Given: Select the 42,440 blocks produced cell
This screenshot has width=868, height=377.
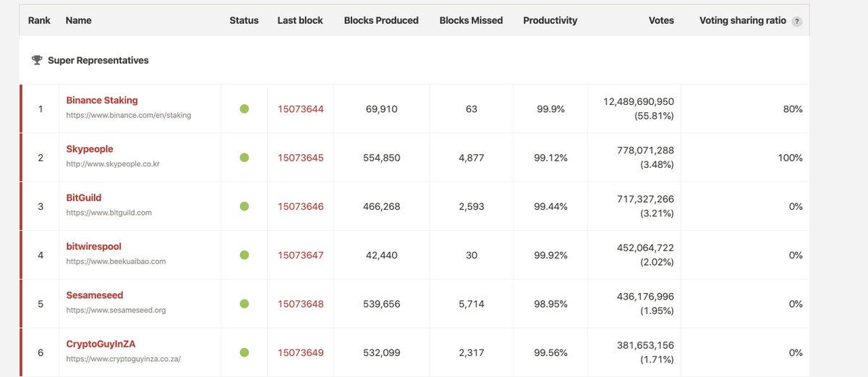Looking at the screenshot, I should tap(381, 255).
